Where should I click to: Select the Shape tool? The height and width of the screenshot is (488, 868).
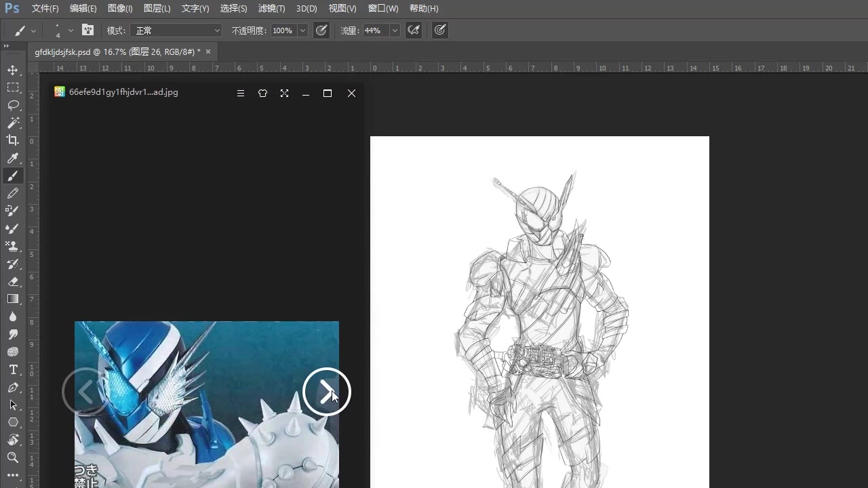pyautogui.click(x=13, y=422)
